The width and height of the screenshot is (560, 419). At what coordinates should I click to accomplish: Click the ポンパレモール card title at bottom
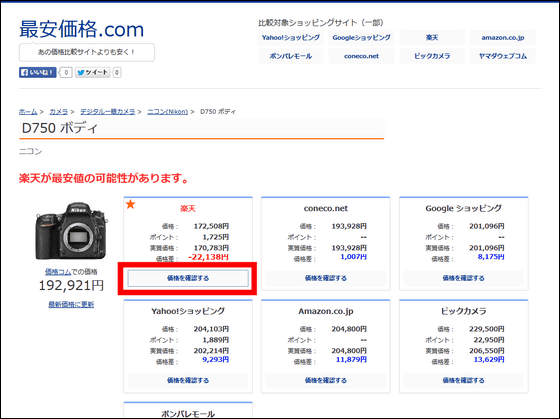pyautogui.click(x=188, y=414)
